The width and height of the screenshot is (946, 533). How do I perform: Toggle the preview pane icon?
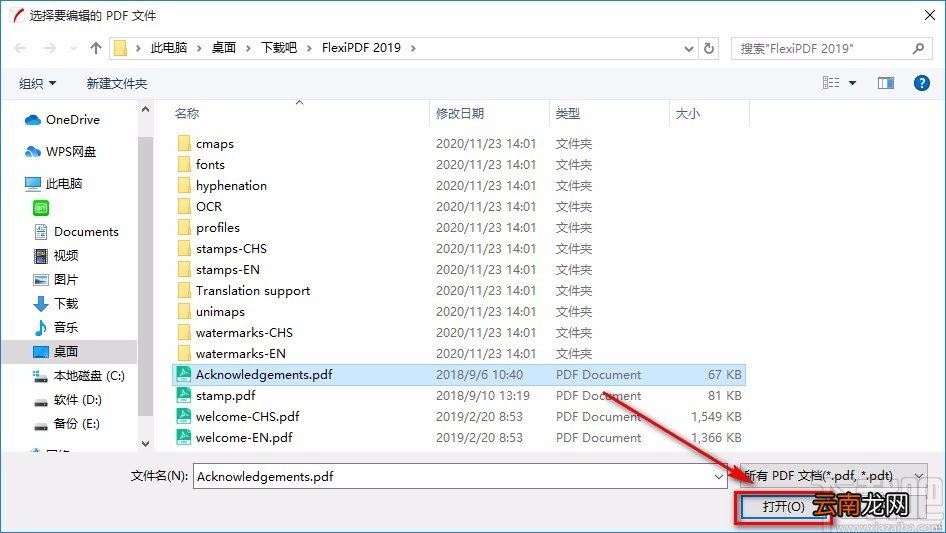pyautogui.click(x=886, y=83)
